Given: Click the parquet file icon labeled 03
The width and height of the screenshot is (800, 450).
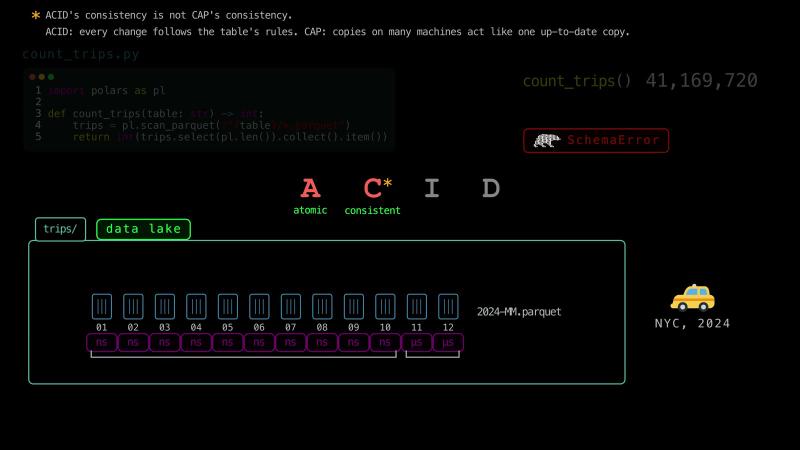Looking at the screenshot, I should click(165, 307).
